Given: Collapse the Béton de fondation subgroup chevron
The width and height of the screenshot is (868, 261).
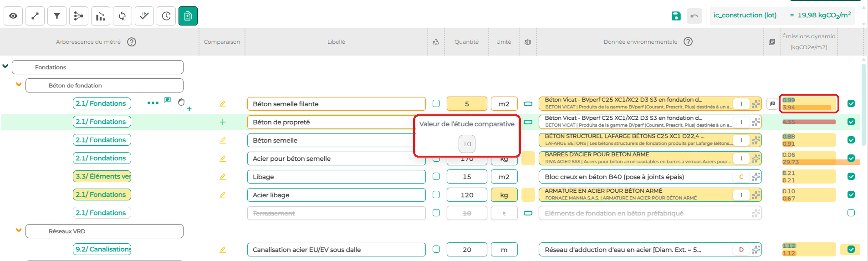Looking at the screenshot, I should 19,84.
